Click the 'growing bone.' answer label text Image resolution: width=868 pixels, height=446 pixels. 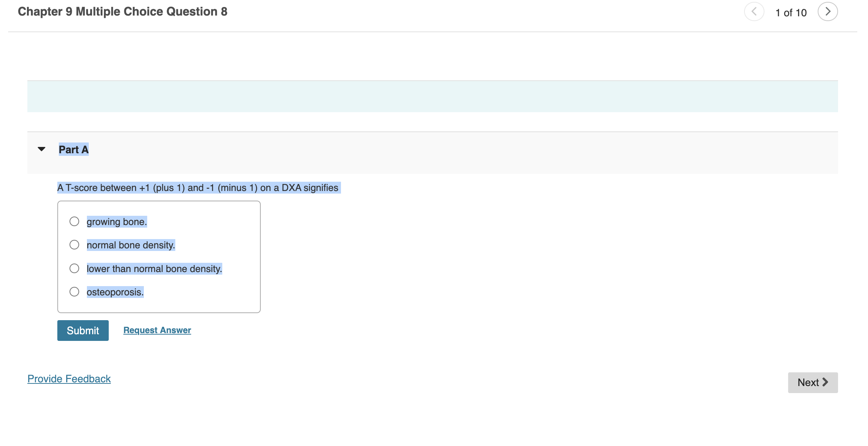point(116,222)
